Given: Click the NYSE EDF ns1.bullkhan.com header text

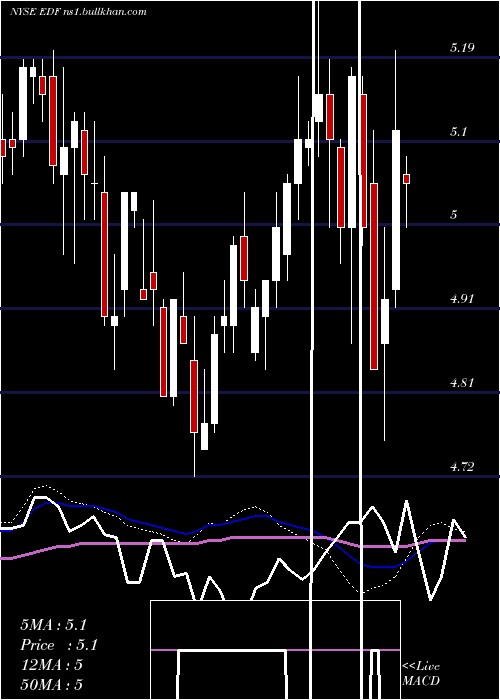Looking at the screenshot, I should (x=78, y=11).
